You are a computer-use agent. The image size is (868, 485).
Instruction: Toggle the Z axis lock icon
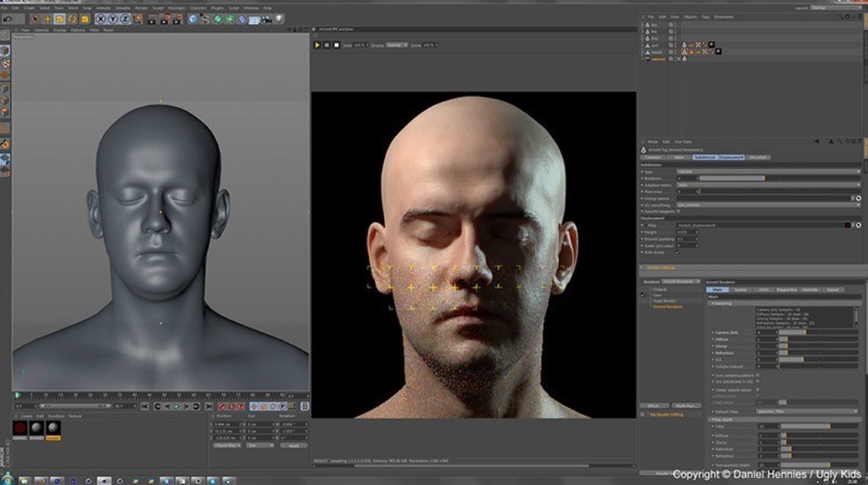click(125, 19)
